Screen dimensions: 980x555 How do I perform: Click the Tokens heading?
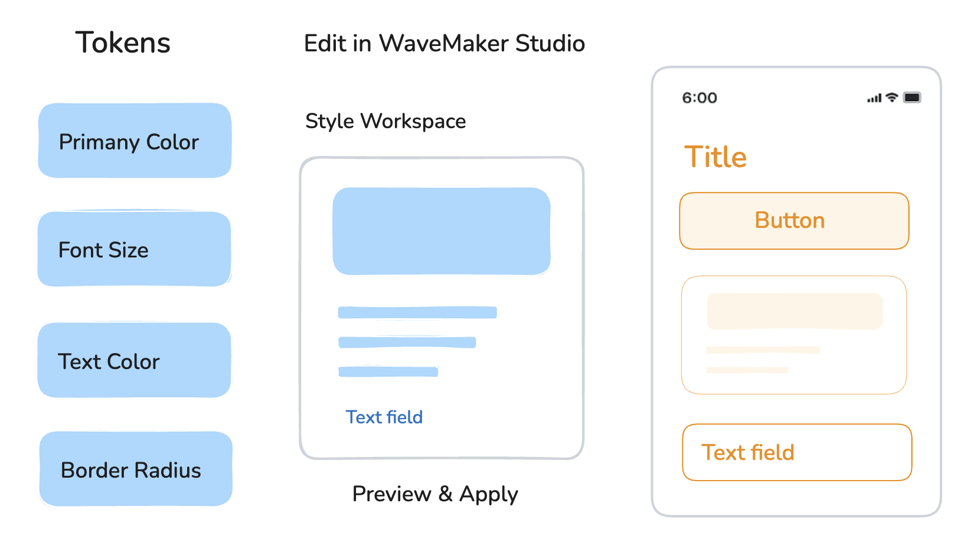(x=123, y=43)
